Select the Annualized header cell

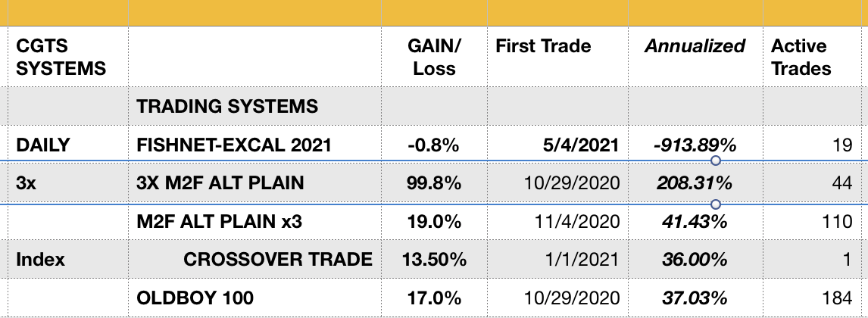coord(695,57)
